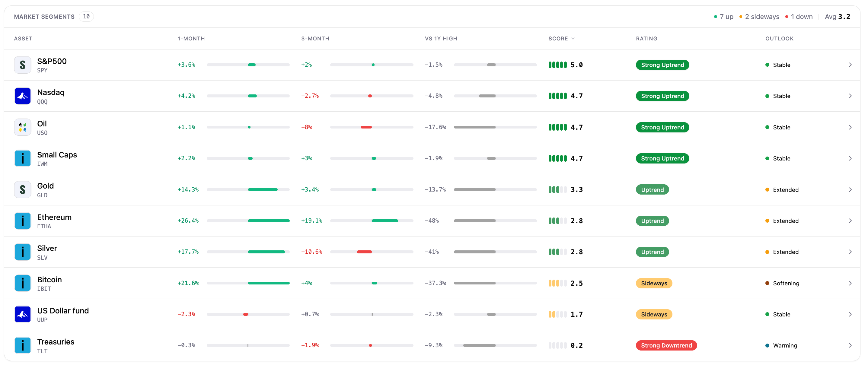The image size is (868, 365).
Task: Click the Strong Downtrend rating badge
Action: [666, 345]
